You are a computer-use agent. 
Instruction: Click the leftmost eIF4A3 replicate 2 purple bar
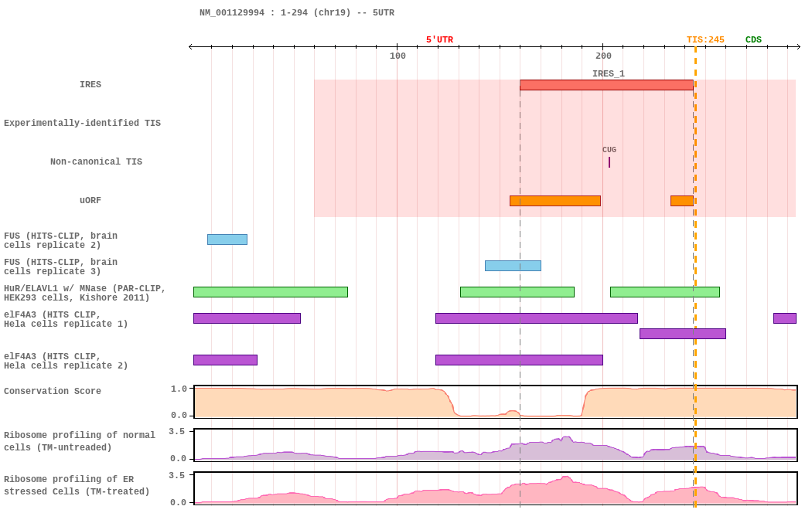(x=225, y=360)
